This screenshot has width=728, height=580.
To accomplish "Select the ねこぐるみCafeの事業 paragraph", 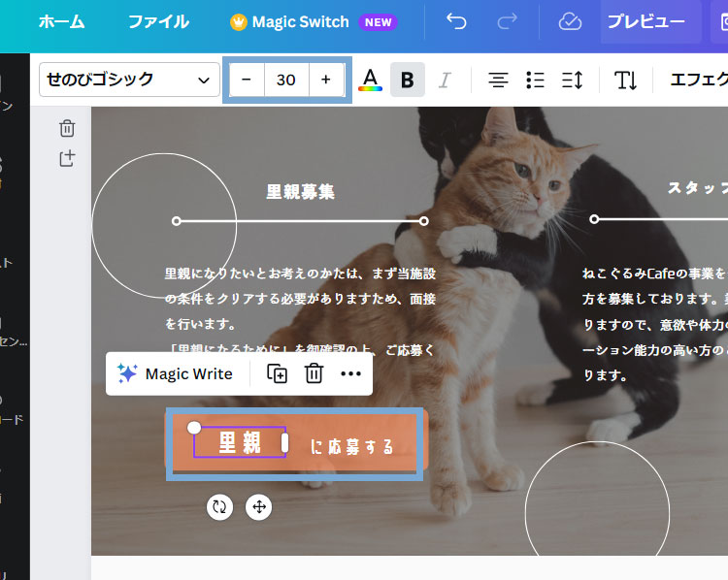I will coord(654,324).
